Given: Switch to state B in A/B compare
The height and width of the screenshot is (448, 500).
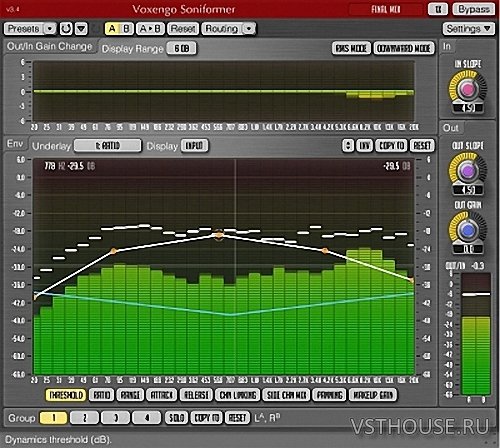Looking at the screenshot, I should pos(127,29).
